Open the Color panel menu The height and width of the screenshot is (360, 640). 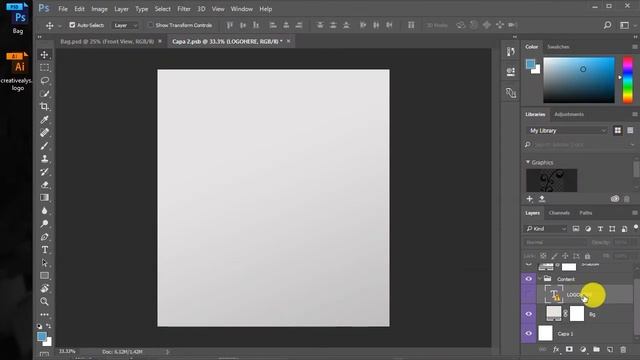pyautogui.click(x=634, y=47)
